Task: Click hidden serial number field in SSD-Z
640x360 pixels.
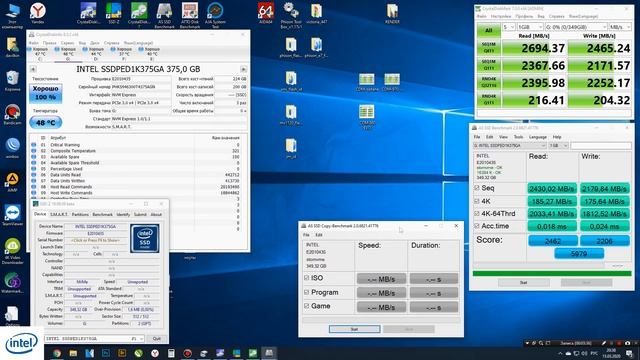Action: (x=95, y=240)
